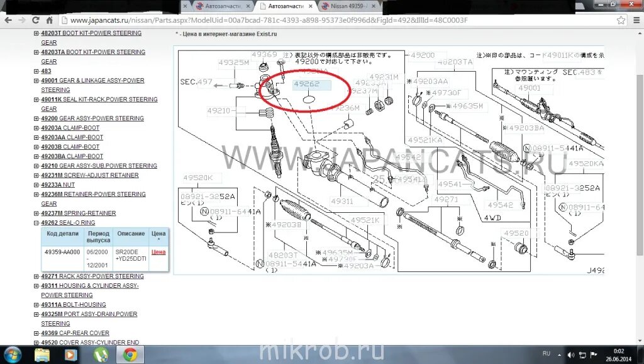This screenshot has width=644, height=364.
Task: Open Chrome menu hamburger icon
Action: pos(636,20)
